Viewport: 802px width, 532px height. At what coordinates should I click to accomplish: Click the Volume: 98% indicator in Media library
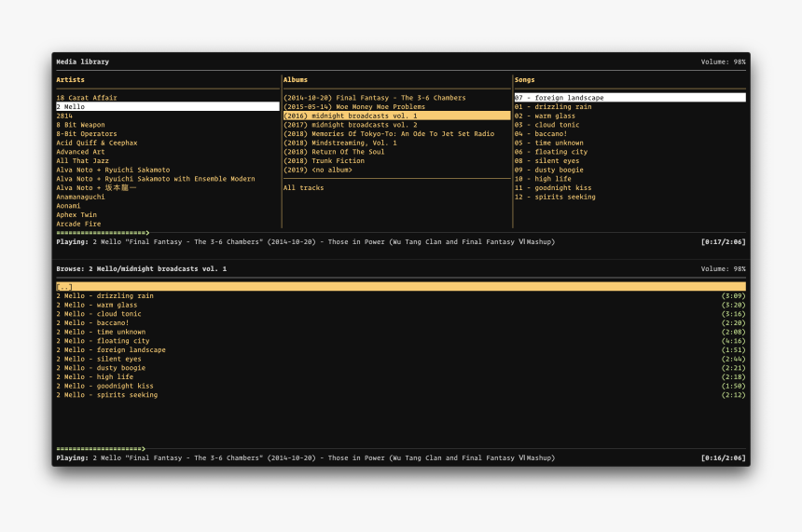[x=723, y=62]
